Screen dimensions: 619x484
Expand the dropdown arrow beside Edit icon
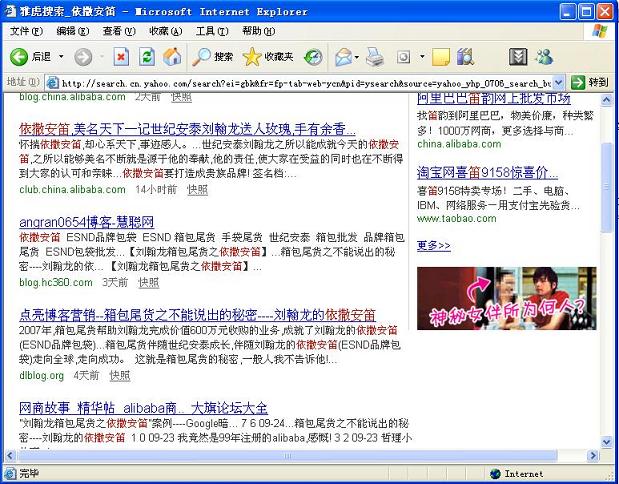pyautogui.click(x=422, y=57)
